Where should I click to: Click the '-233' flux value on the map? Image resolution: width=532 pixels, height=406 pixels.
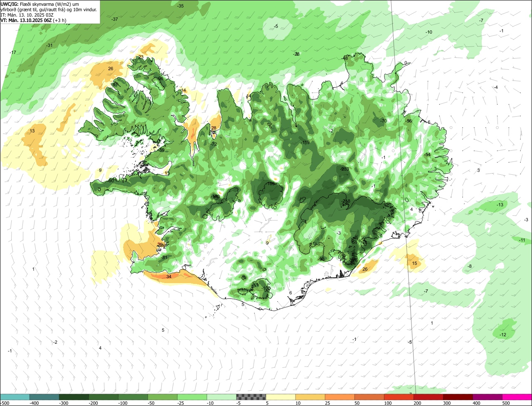(345, 169)
